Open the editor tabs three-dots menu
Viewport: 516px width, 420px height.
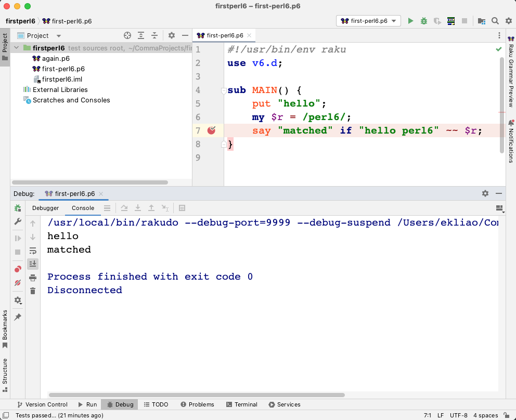tap(499, 35)
